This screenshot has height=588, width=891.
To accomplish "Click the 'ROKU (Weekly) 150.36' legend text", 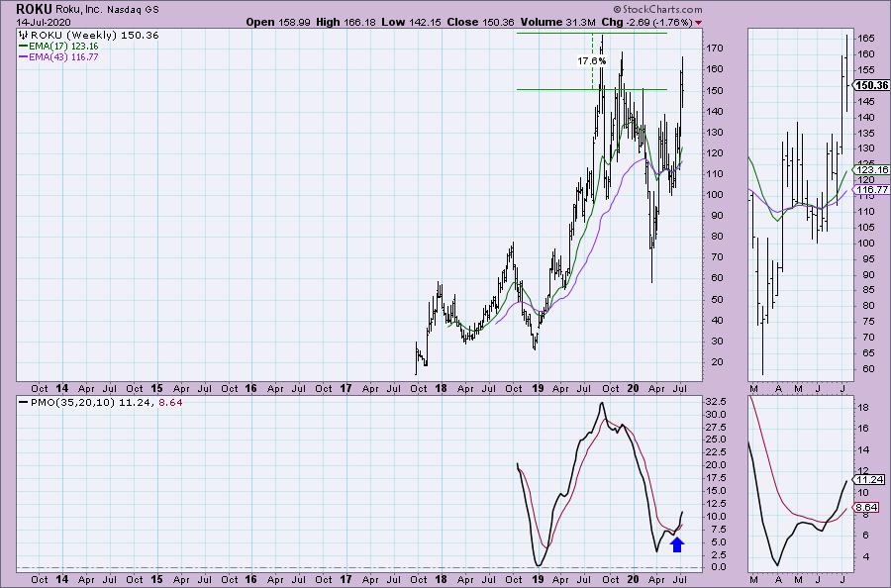I will click(95, 36).
